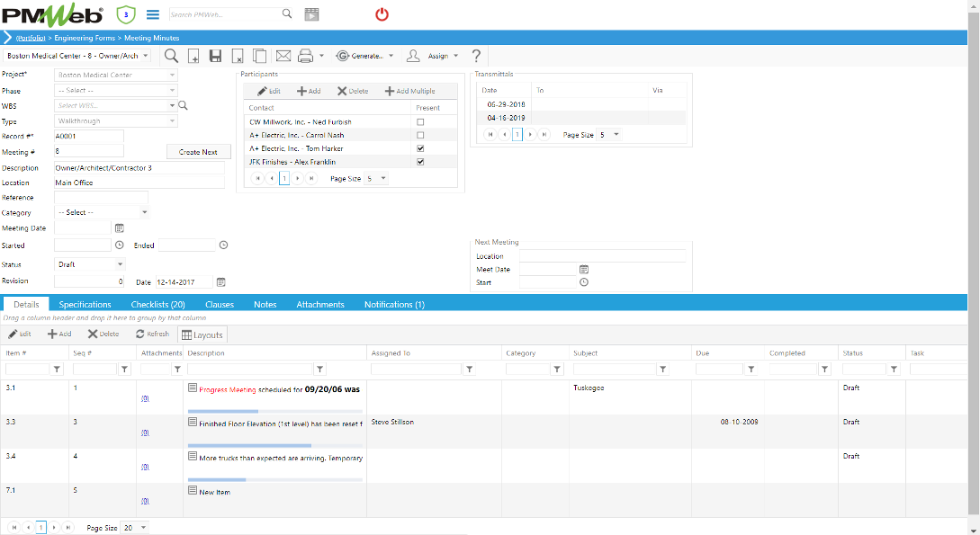Switch to the Checklists (20) tab
This screenshot has width=980, height=535.
[158, 305]
